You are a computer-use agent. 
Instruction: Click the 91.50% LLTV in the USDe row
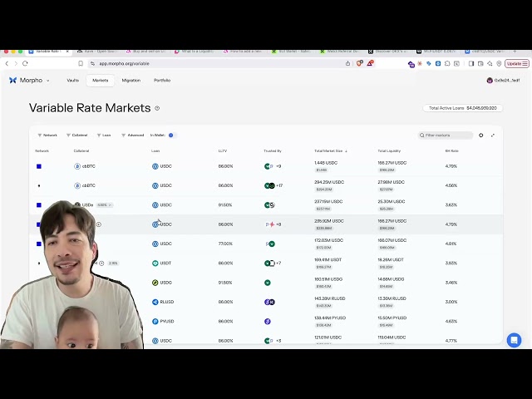[225, 205]
